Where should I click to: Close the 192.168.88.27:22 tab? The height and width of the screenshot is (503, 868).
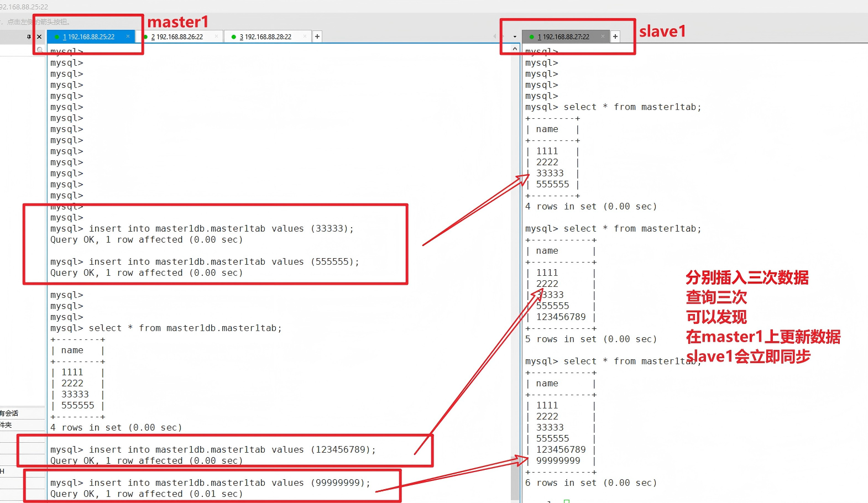(603, 36)
